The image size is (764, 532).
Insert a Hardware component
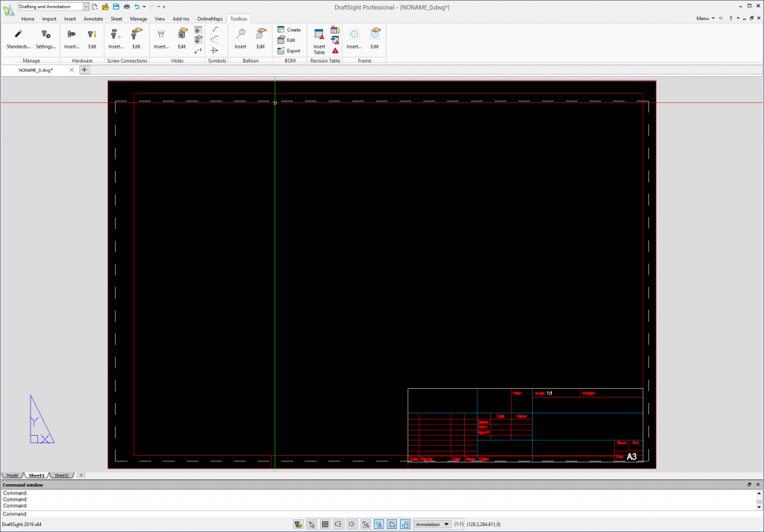71,37
